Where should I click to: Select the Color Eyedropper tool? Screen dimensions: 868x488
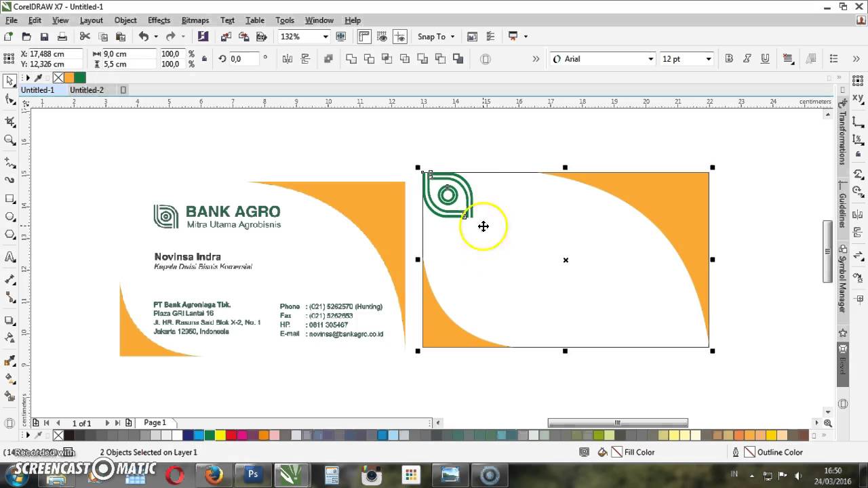click(9, 360)
